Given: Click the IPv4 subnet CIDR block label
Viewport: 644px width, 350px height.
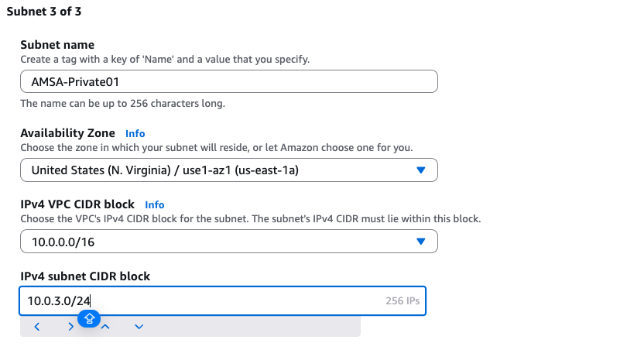Looking at the screenshot, I should point(85,276).
